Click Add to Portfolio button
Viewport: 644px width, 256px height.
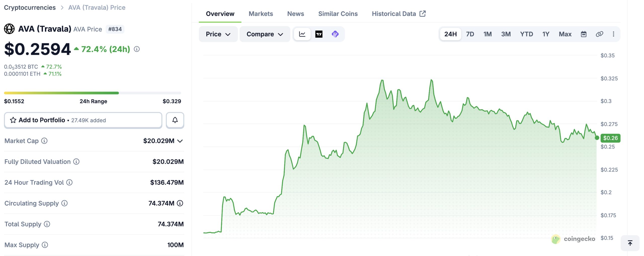83,120
